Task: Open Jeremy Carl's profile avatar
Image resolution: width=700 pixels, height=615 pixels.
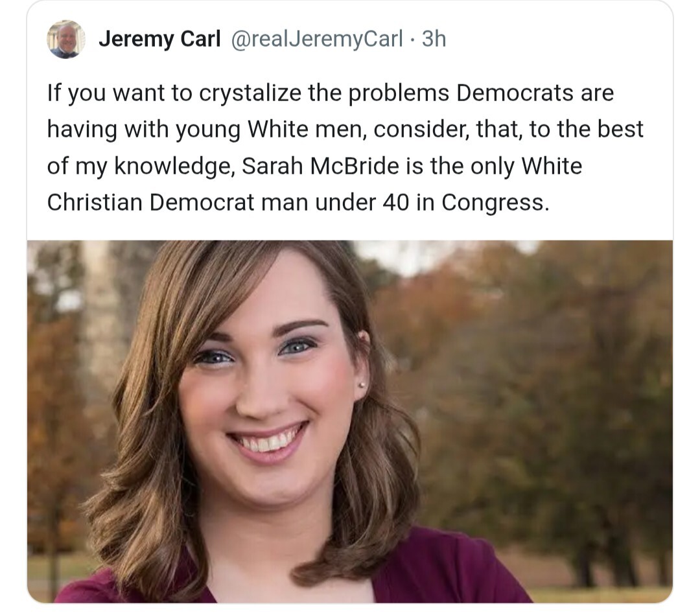Action: tap(66, 40)
